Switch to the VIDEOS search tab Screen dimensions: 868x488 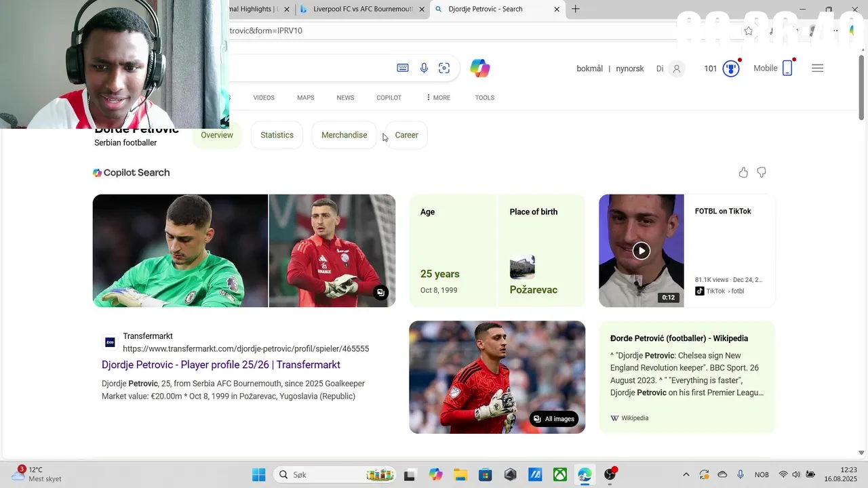(264, 98)
